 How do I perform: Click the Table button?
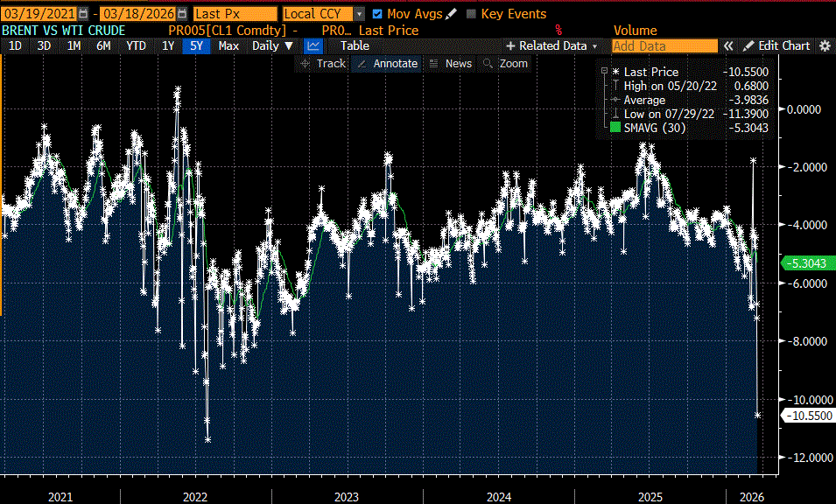[x=355, y=45]
